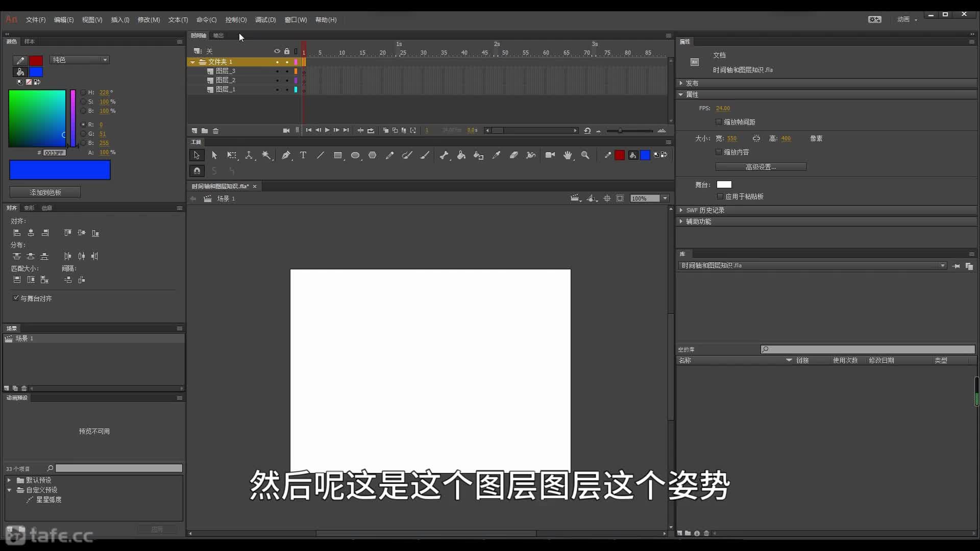The height and width of the screenshot is (551, 980).
Task: Toggle the loop playback button
Action: 371,131
